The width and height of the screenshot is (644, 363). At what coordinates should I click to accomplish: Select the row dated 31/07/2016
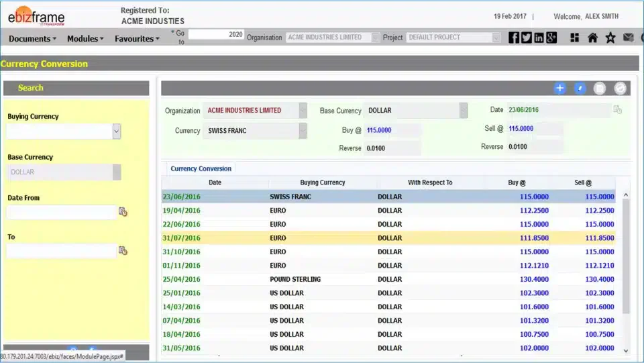point(388,238)
